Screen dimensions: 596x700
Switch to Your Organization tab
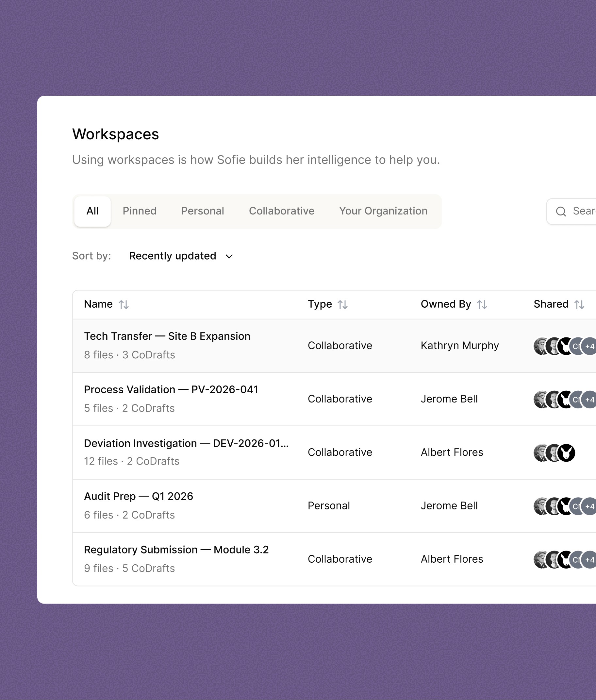pyautogui.click(x=383, y=211)
